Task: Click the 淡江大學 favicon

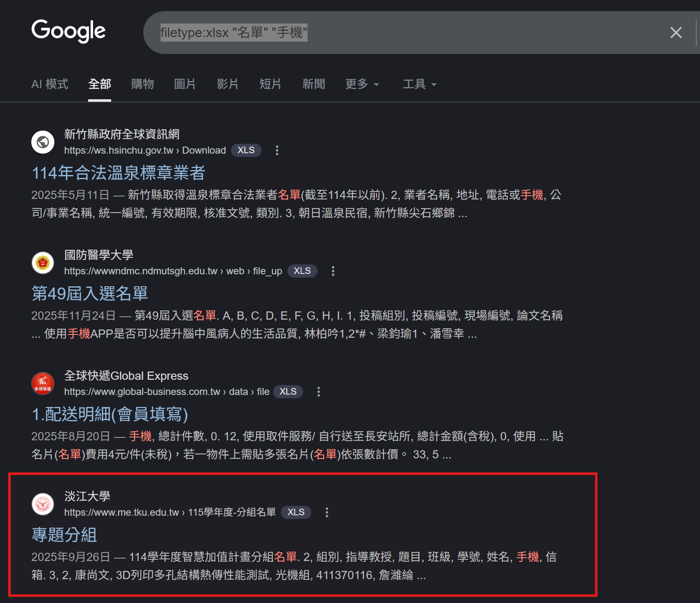Action: 43,504
